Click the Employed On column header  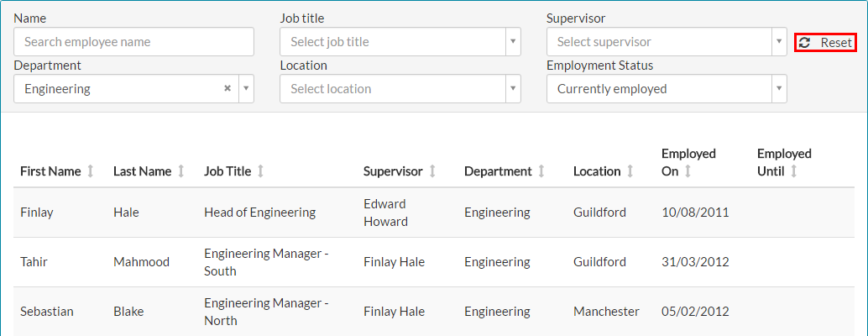pyautogui.click(x=687, y=155)
